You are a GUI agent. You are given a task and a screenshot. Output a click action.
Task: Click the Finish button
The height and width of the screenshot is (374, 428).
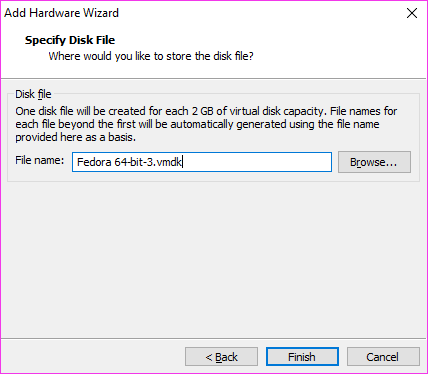[x=302, y=357]
